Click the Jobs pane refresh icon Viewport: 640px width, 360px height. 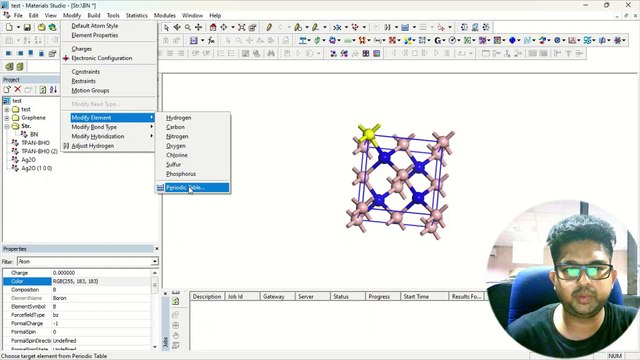(176, 301)
